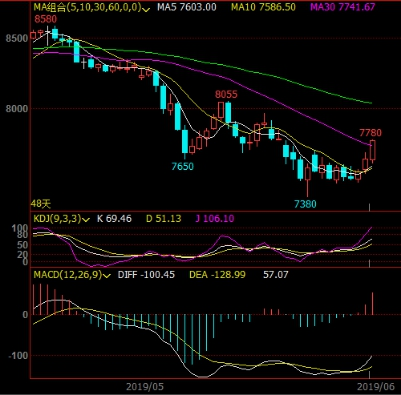Image resolution: width=401 pixels, height=395 pixels.
Task: Click the 7650 low price label
Action: pyautogui.click(x=182, y=166)
